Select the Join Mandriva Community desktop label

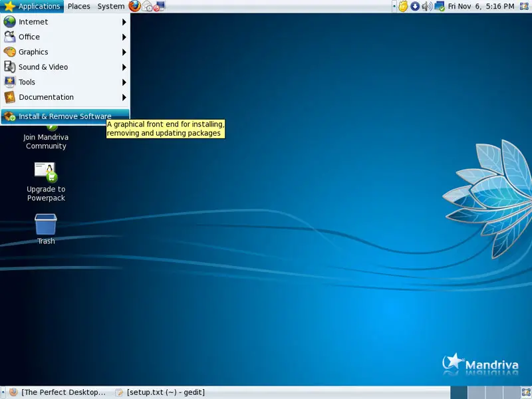pos(46,142)
